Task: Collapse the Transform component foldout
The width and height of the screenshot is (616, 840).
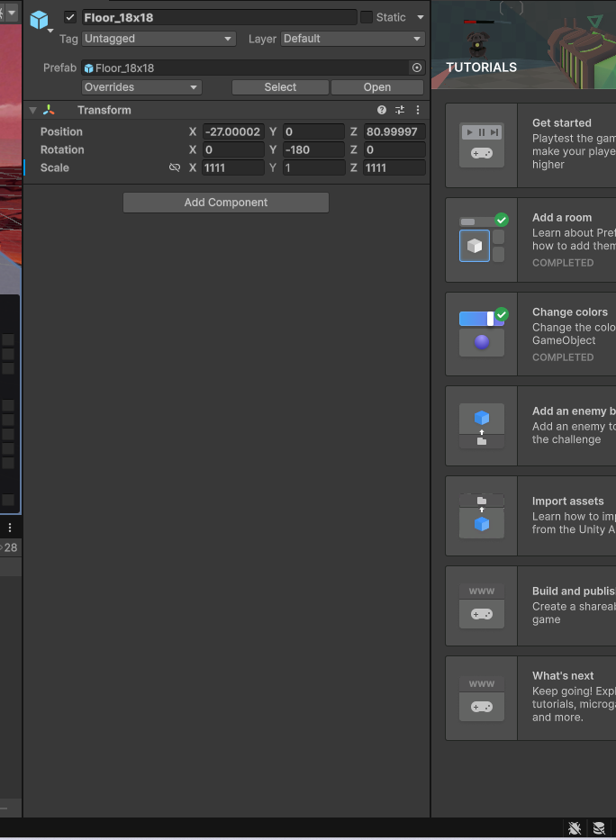Action: point(32,110)
